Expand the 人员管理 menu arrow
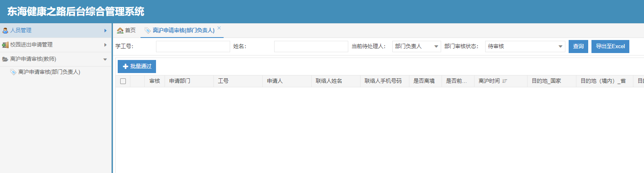The image size is (644, 173). [105, 31]
